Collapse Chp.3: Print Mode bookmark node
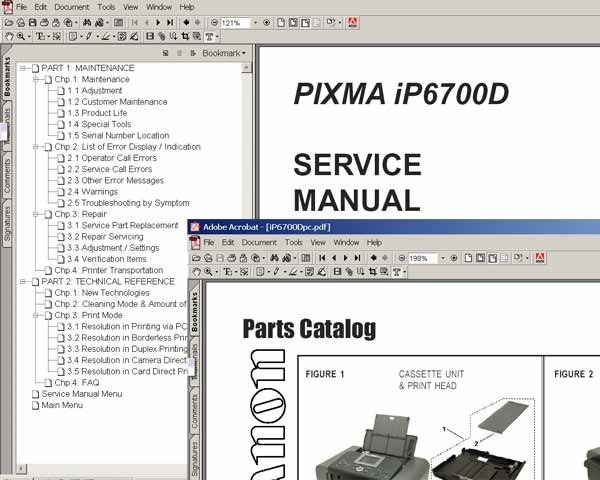Image resolution: width=600 pixels, height=480 pixels. (36, 315)
